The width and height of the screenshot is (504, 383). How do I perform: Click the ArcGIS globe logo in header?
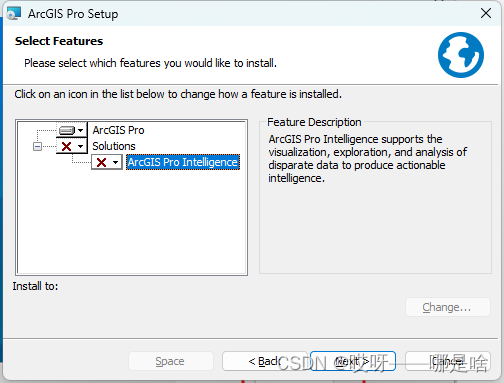click(x=461, y=55)
